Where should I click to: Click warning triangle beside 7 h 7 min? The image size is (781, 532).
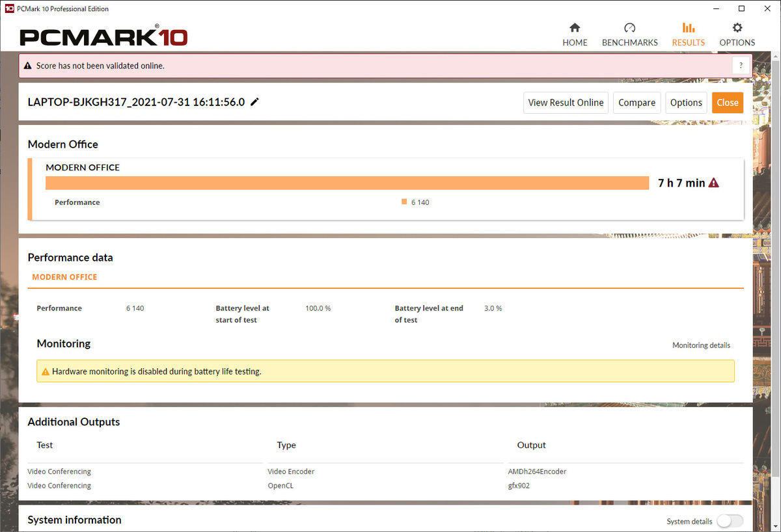[713, 183]
